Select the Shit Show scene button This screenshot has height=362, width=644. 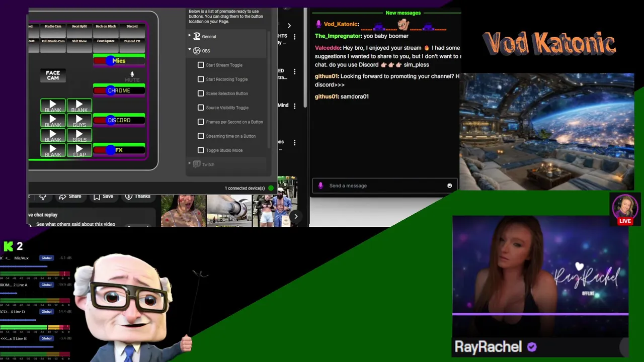[x=79, y=45]
